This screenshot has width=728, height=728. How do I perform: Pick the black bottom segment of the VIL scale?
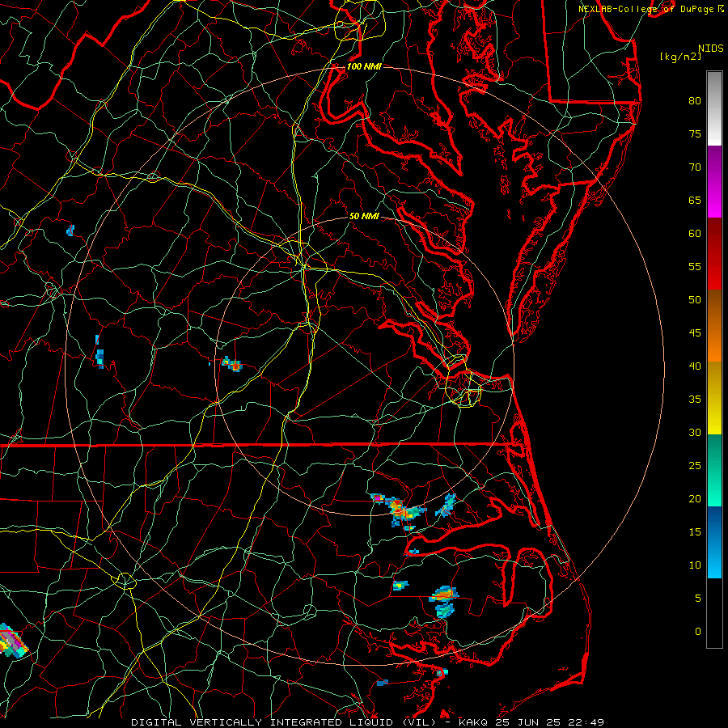click(714, 612)
